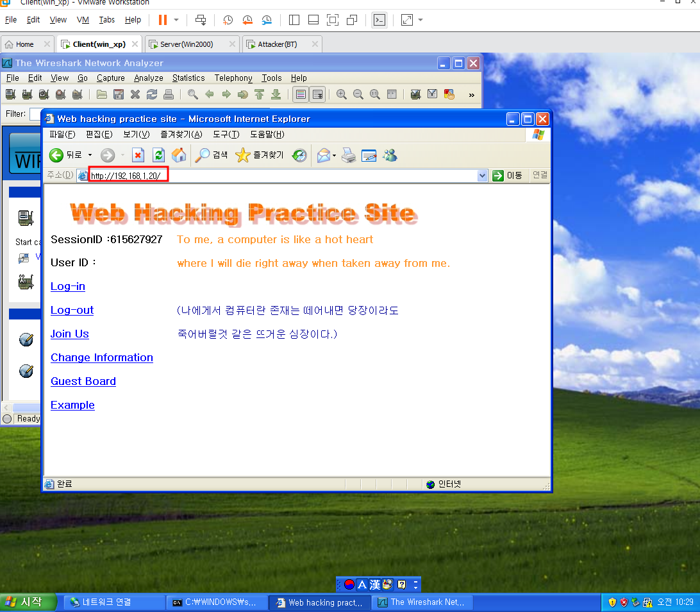Image resolution: width=700 pixels, height=612 pixels.
Task: Toggle Wireshark Auto scroll in live capture
Action: (x=317, y=94)
